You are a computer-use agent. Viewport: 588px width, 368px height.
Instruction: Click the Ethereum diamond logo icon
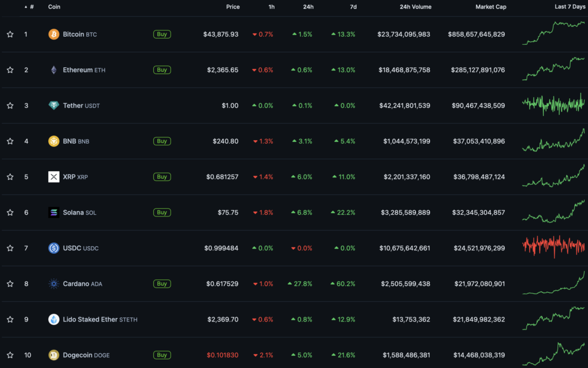coord(53,70)
